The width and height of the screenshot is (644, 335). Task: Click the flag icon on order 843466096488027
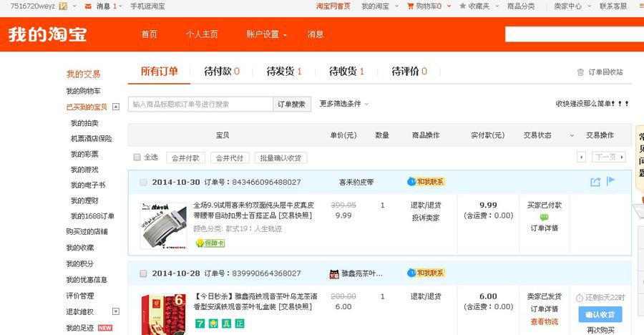(611, 181)
